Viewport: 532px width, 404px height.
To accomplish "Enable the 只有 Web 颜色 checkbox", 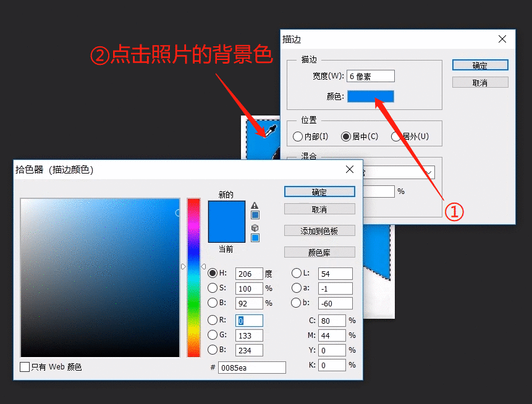I will [x=25, y=366].
